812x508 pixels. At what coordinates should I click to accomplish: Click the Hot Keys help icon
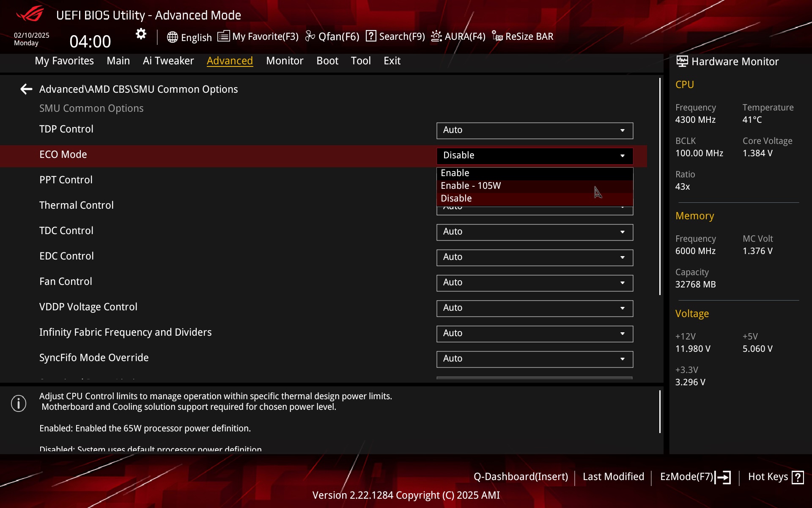(x=798, y=477)
